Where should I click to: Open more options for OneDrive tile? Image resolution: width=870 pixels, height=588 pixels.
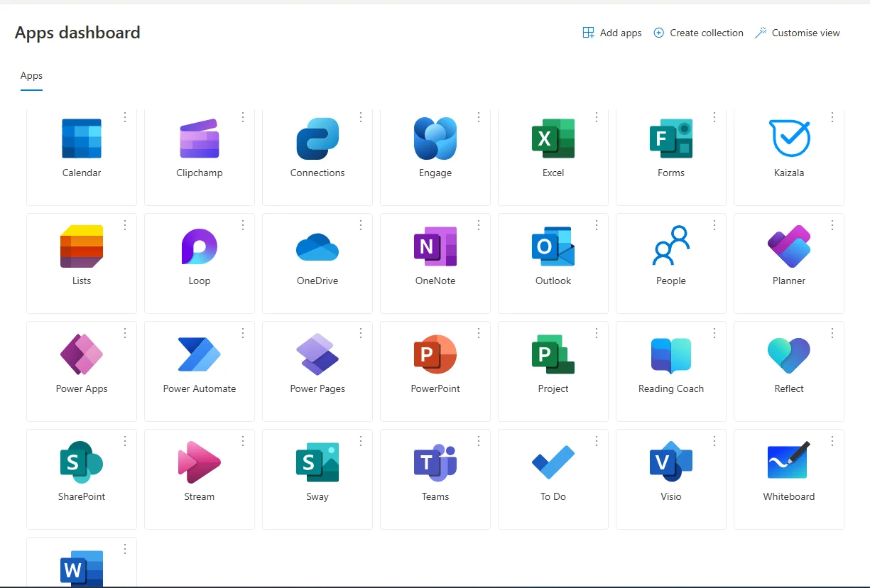(x=361, y=225)
